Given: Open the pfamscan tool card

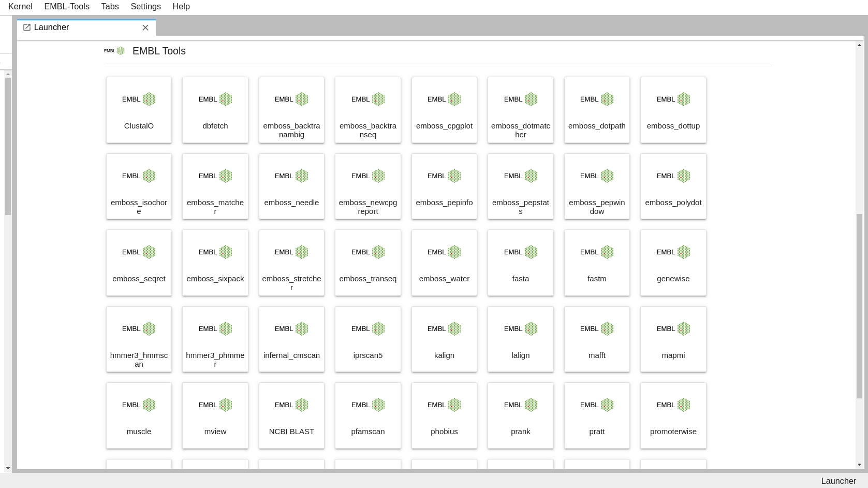Looking at the screenshot, I should [x=368, y=415].
